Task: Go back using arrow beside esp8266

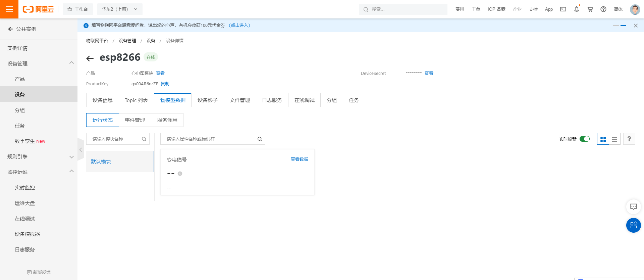Action: [90, 59]
